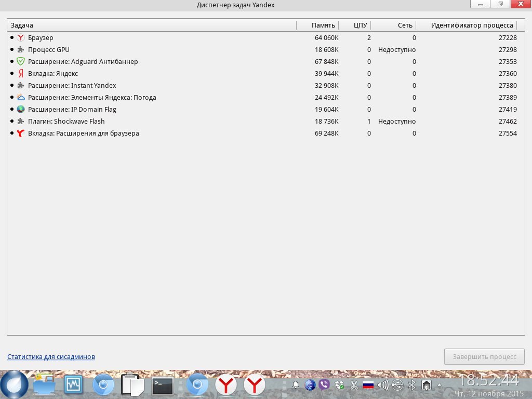Click the Adguard green shield icon
This screenshot has height=399, width=532.
[21, 61]
